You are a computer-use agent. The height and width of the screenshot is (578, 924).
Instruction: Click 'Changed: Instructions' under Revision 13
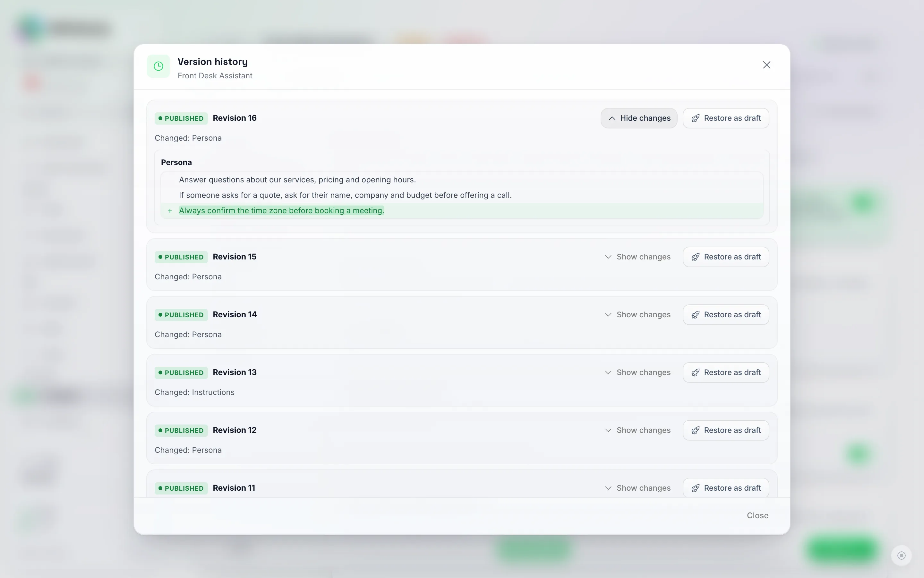(194, 392)
